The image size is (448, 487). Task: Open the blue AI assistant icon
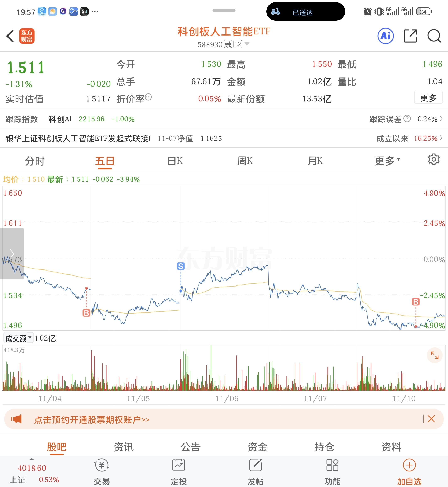coord(385,36)
